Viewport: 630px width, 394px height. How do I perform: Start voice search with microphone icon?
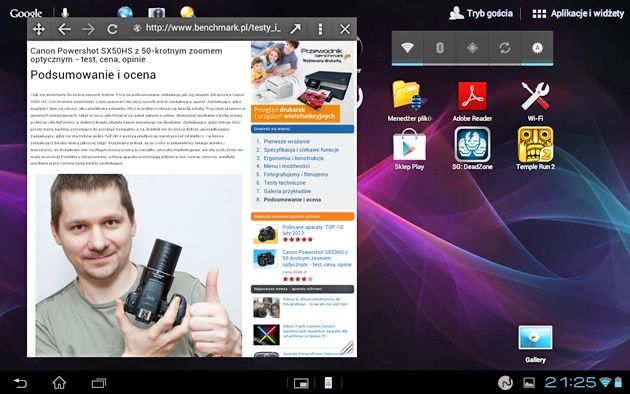pyautogui.click(x=65, y=13)
